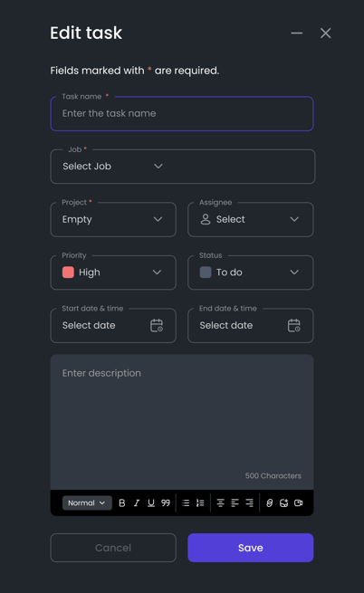
Task: Insert a video into the description
Action: click(299, 503)
